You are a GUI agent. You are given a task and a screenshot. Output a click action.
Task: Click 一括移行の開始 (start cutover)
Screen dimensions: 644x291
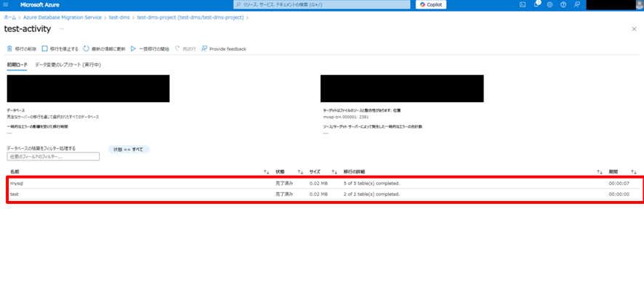pyautogui.click(x=150, y=49)
